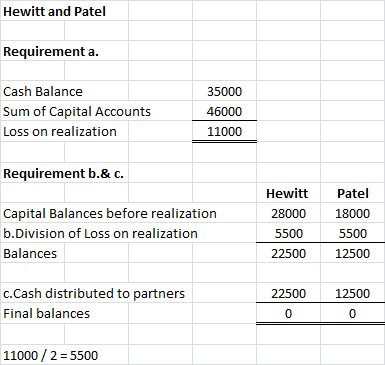Select 'c.Cash distributed to partners' label
This screenshot has width=385, height=365.
pyautogui.click(x=94, y=294)
